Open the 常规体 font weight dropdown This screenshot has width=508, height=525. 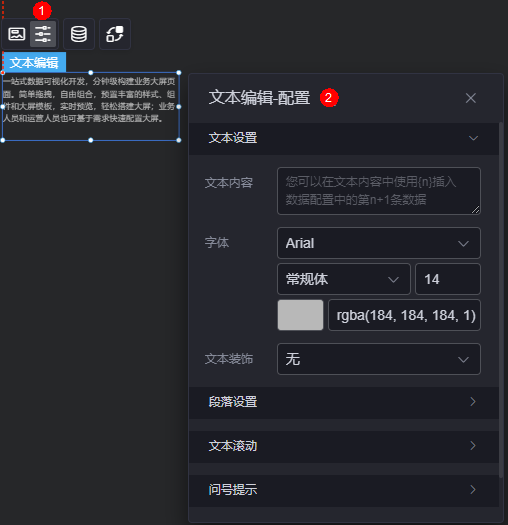(344, 279)
